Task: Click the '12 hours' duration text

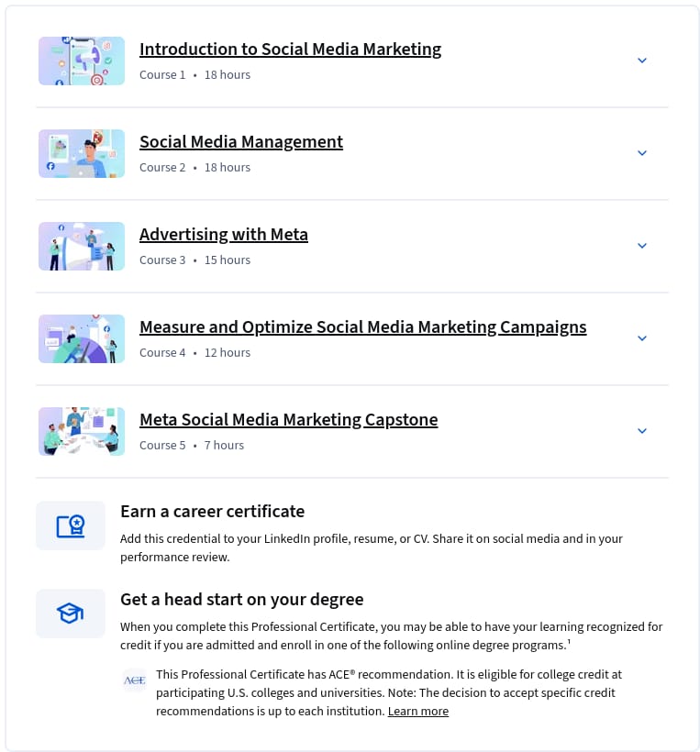Action: [228, 352]
